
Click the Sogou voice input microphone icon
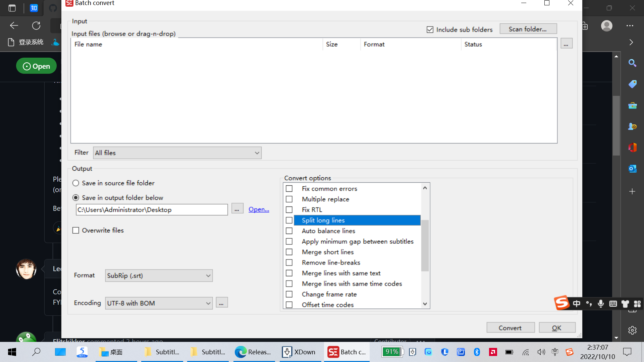point(601,303)
